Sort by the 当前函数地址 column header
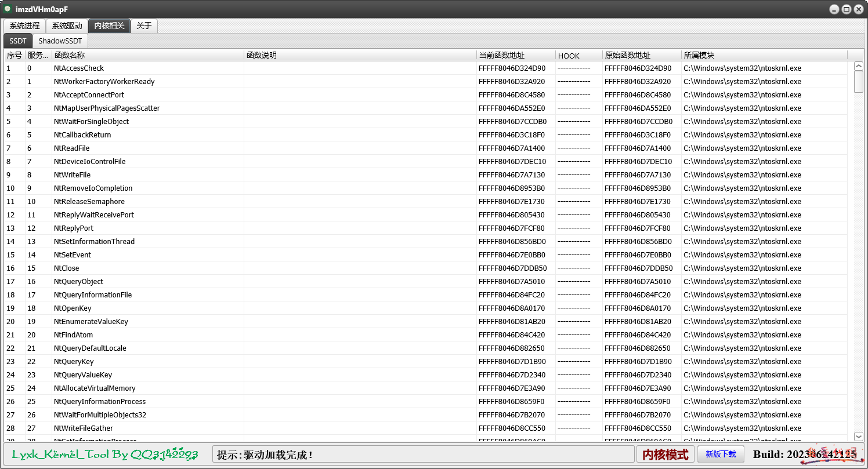The height and width of the screenshot is (469, 868). [x=515, y=56]
